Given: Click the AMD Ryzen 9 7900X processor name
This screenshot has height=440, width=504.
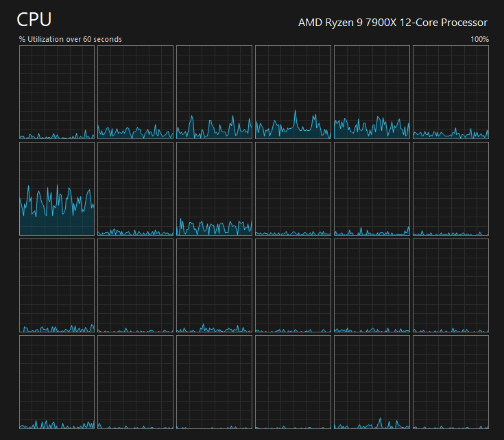Looking at the screenshot, I should 393,23.
